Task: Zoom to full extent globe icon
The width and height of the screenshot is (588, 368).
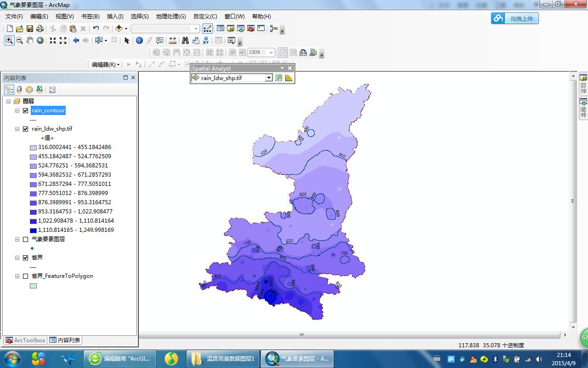Action: pyautogui.click(x=40, y=40)
